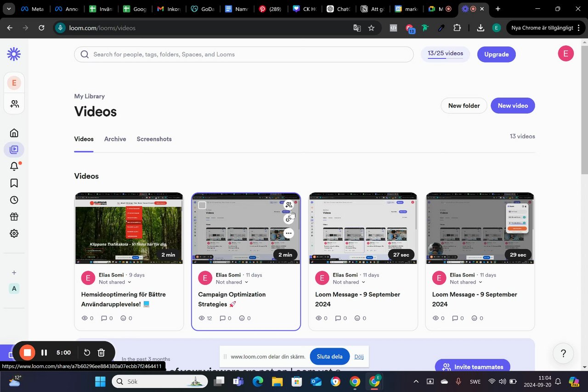Click the Loom search field
Screen dimensions: 588x392
[244, 54]
